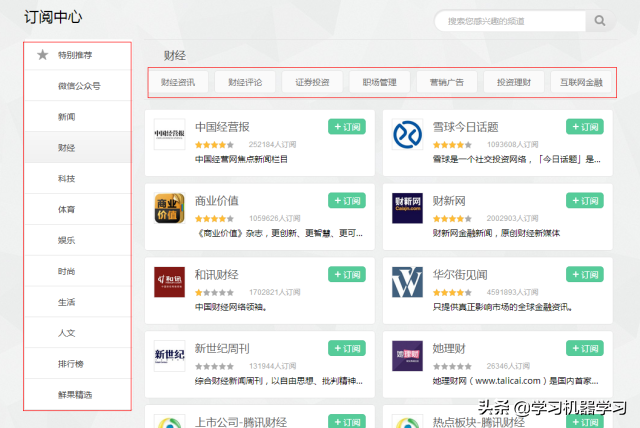Open the 新世纪周刊 channel title
The image size is (640, 428).
tap(222, 348)
